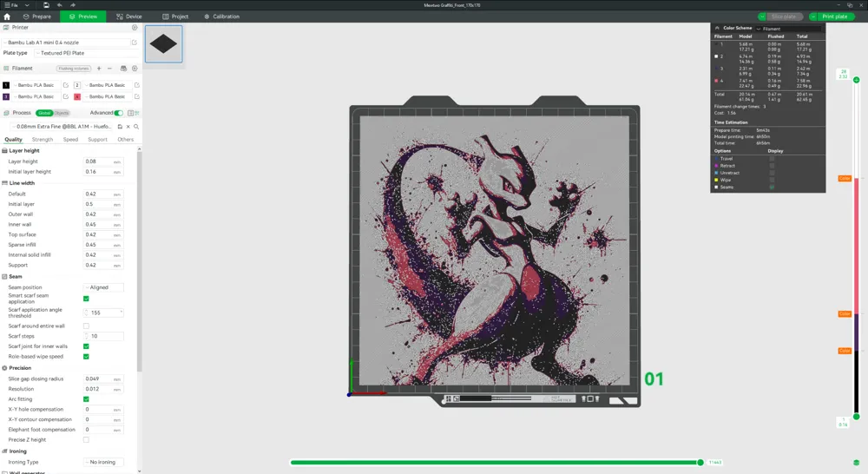Uncheck Smart scarf seam application
Viewport: 868px width, 474px height.
tap(86, 299)
